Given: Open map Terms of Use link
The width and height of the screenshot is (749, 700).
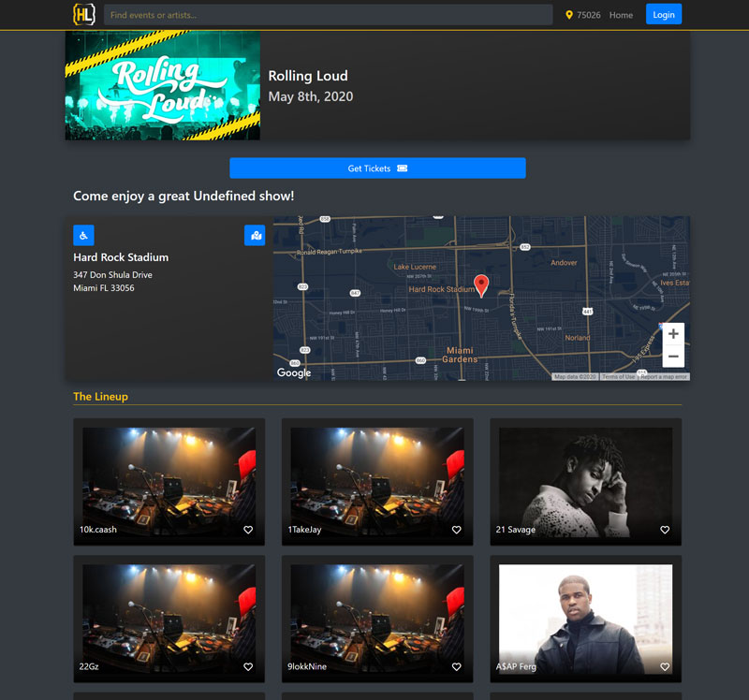Looking at the screenshot, I should (x=618, y=377).
